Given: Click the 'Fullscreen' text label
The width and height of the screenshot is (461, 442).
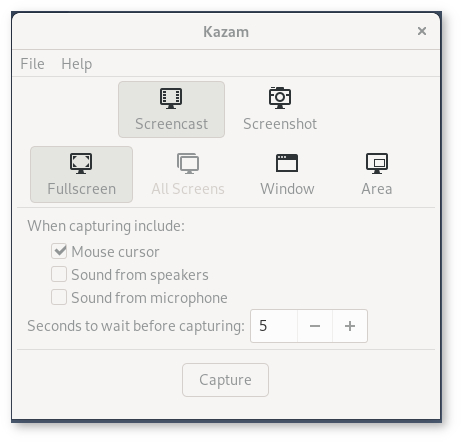Looking at the screenshot, I should tap(82, 189).
